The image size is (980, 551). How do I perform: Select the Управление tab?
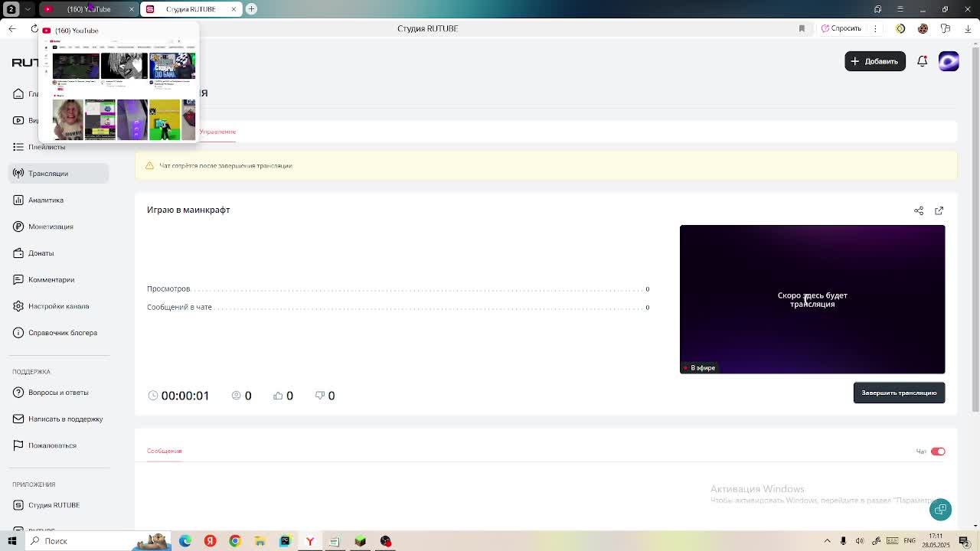(217, 132)
